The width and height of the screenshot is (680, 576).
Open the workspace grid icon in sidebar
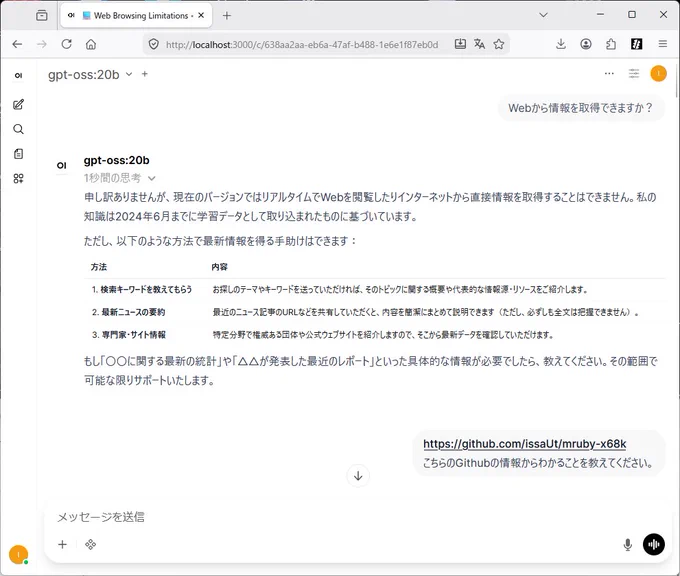coord(18,178)
